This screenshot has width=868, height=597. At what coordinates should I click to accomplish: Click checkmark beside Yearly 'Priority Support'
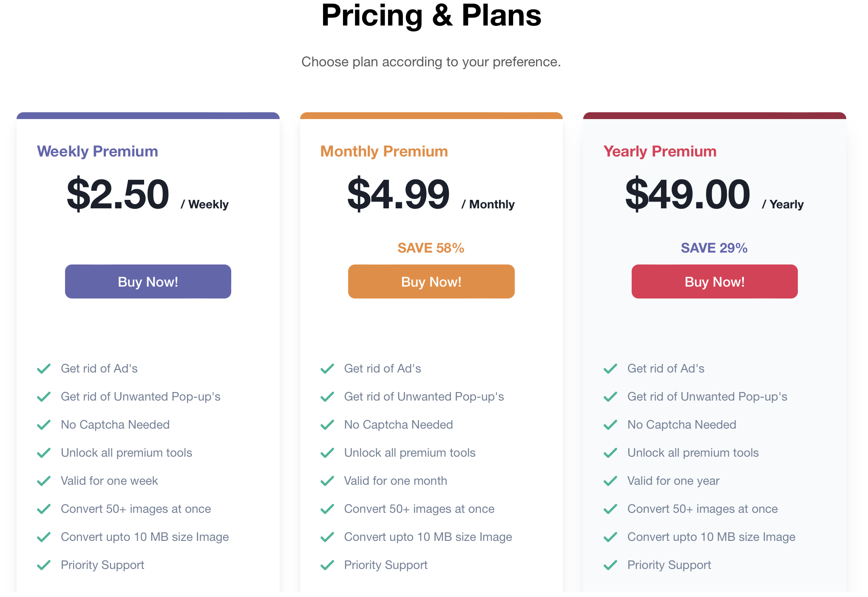coord(610,565)
